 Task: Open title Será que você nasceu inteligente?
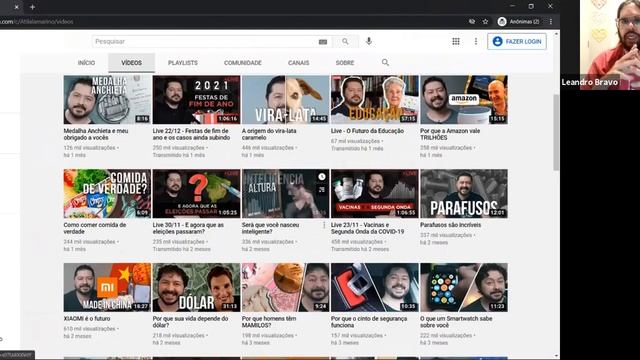point(270,228)
